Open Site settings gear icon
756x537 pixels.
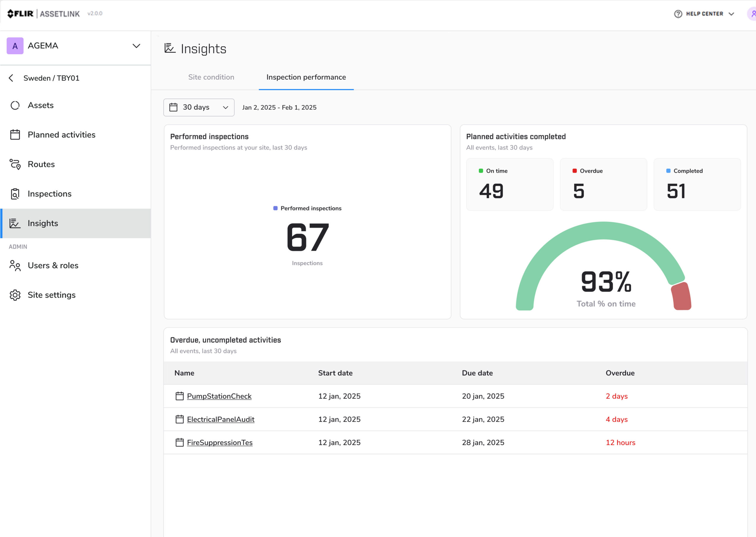point(15,295)
